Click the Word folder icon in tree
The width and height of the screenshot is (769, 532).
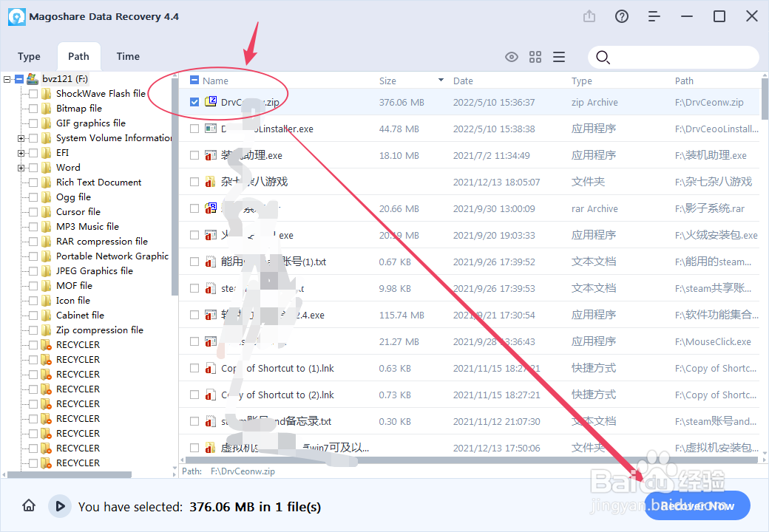click(47, 168)
